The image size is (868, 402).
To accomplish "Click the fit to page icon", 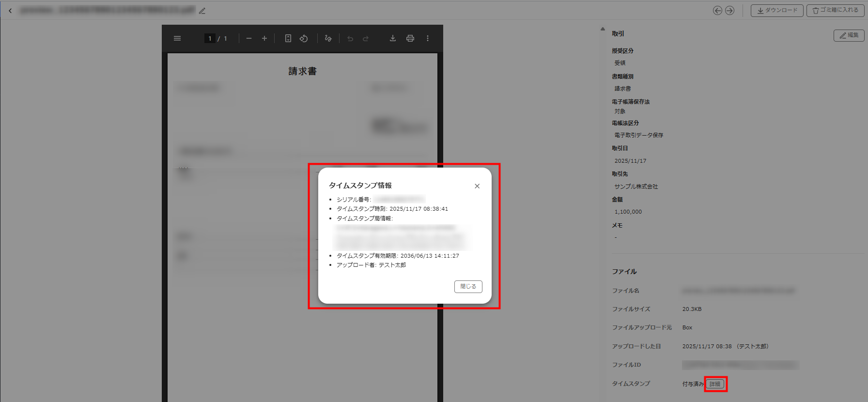I will (x=288, y=38).
